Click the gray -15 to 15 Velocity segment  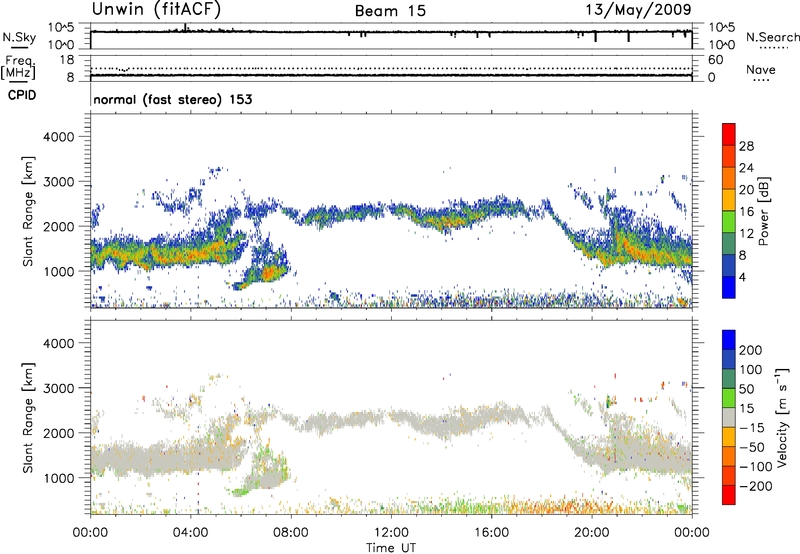click(729, 417)
